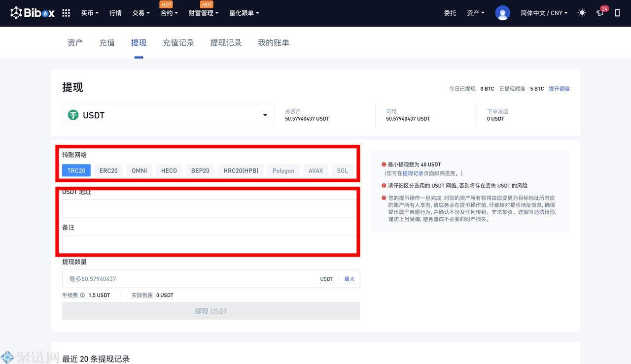
Task: Click the Bibox logo
Action: point(33,13)
